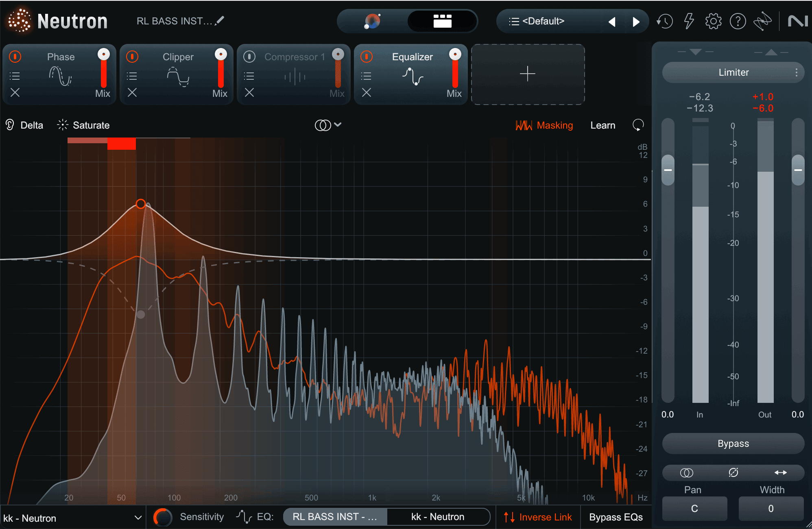Enable Compressor 1 power button

[x=249, y=57]
